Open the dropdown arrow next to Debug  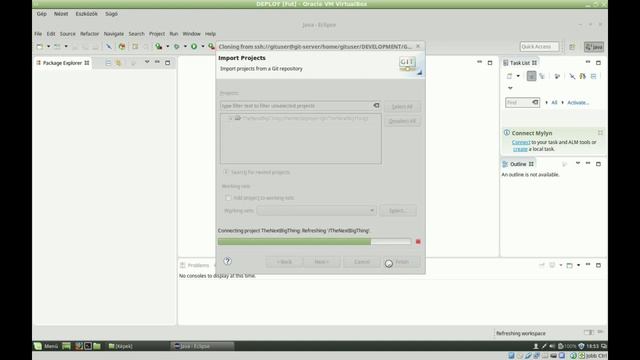coord(185,47)
